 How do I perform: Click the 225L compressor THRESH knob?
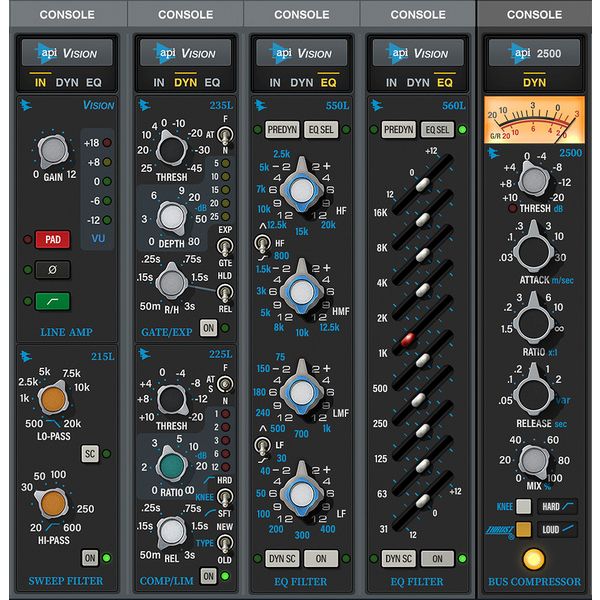[171, 399]
